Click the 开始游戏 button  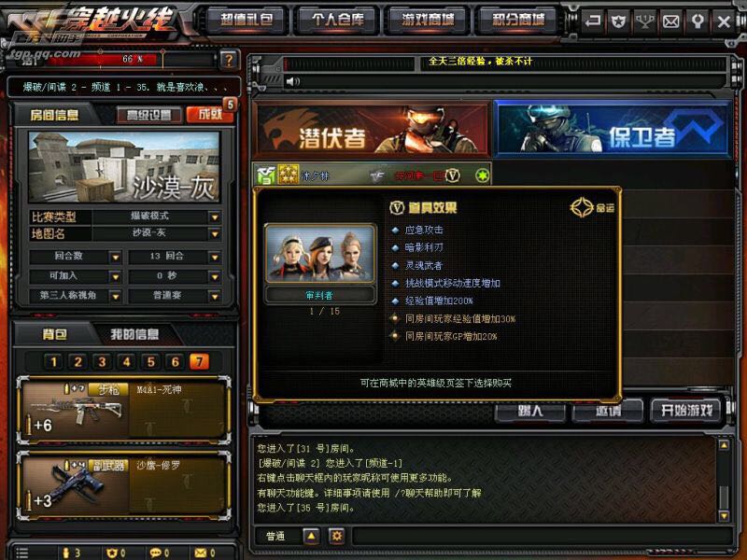pos(686,410)
